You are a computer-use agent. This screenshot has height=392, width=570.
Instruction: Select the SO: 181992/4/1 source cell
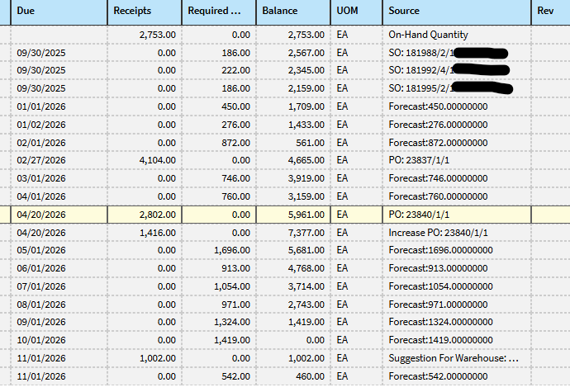tap(457, 70)
